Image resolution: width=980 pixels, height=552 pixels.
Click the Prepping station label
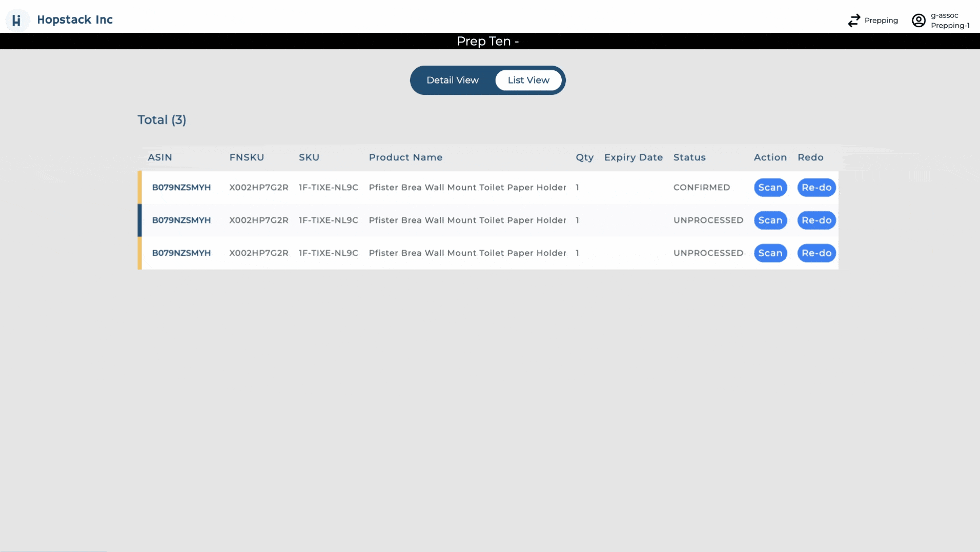881,21
